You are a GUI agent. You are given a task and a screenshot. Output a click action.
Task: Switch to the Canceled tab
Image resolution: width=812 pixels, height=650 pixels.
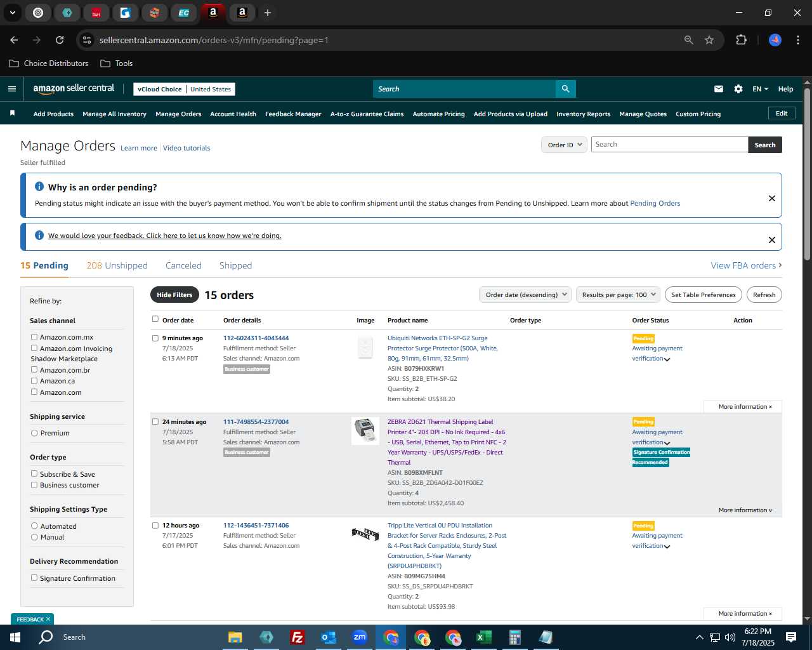tap(183, 265)
